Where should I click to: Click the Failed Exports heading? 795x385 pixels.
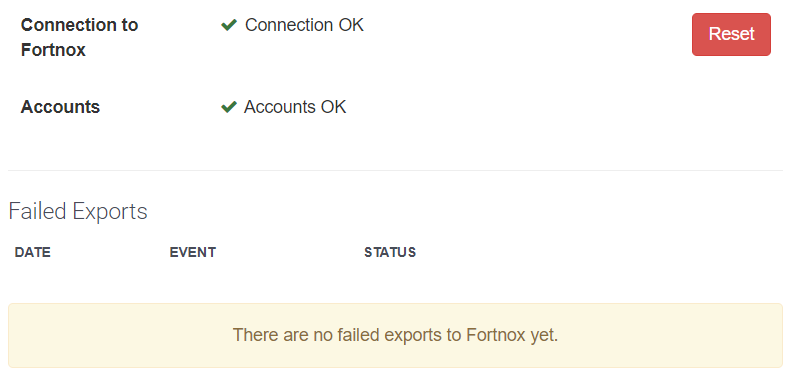(x=78, y=211)
